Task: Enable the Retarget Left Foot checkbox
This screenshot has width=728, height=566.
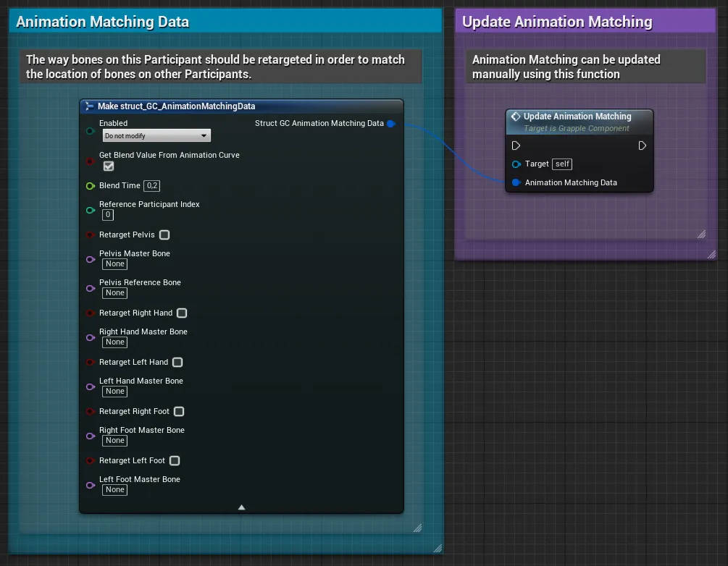Action: coord(175,460)
